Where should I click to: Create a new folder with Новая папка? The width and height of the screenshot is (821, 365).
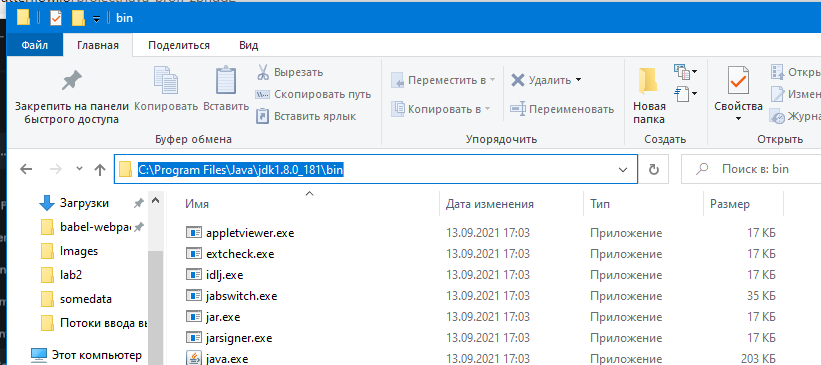coord(648,96)
